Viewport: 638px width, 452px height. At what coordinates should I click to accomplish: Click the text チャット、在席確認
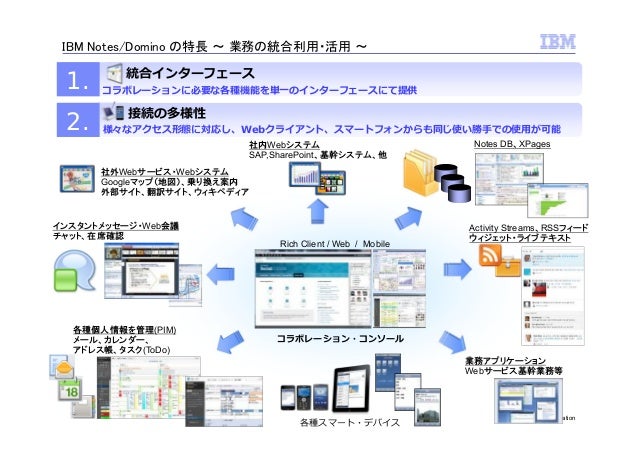[x=88, y=236]
